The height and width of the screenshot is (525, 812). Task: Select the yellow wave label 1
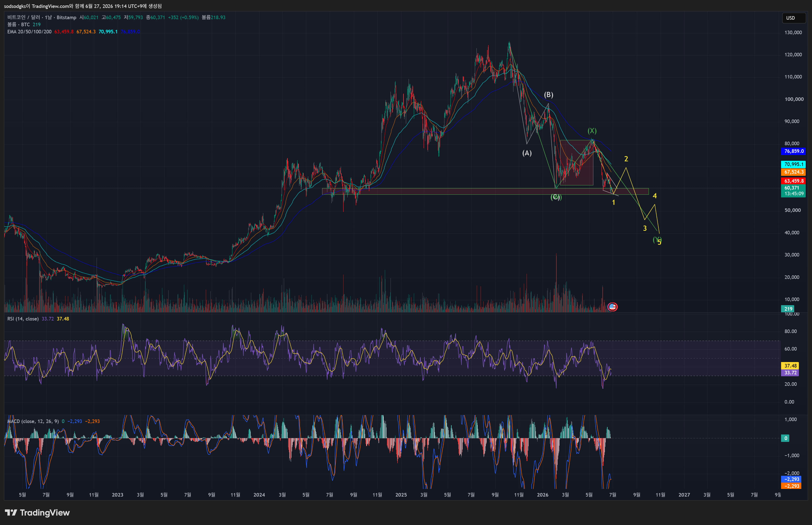613,203
